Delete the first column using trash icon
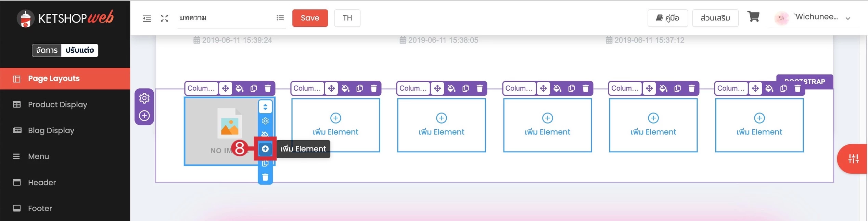The width and height of the screenshot is (868, 221). [x=268, y=88]
